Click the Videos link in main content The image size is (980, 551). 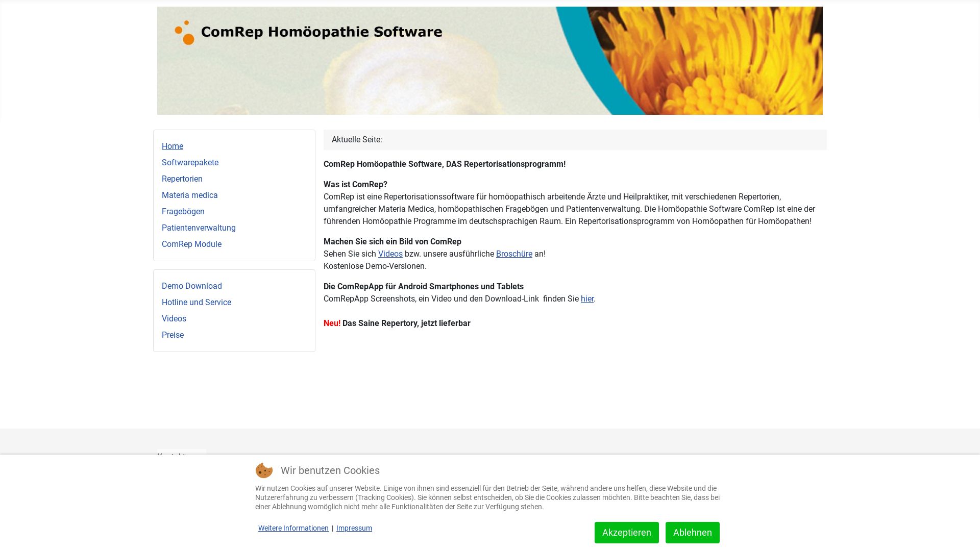point(390,254)
